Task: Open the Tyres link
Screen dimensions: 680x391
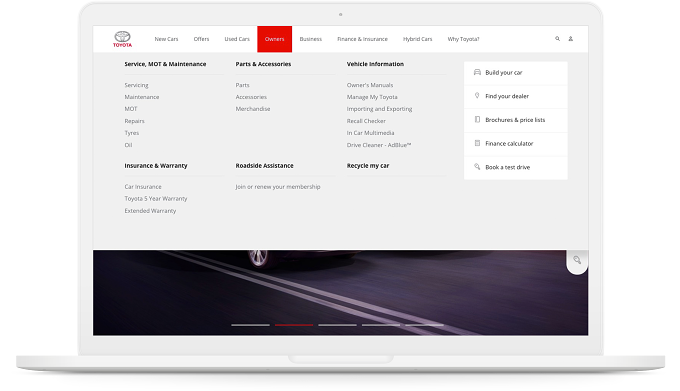Action: pos(132,133)
